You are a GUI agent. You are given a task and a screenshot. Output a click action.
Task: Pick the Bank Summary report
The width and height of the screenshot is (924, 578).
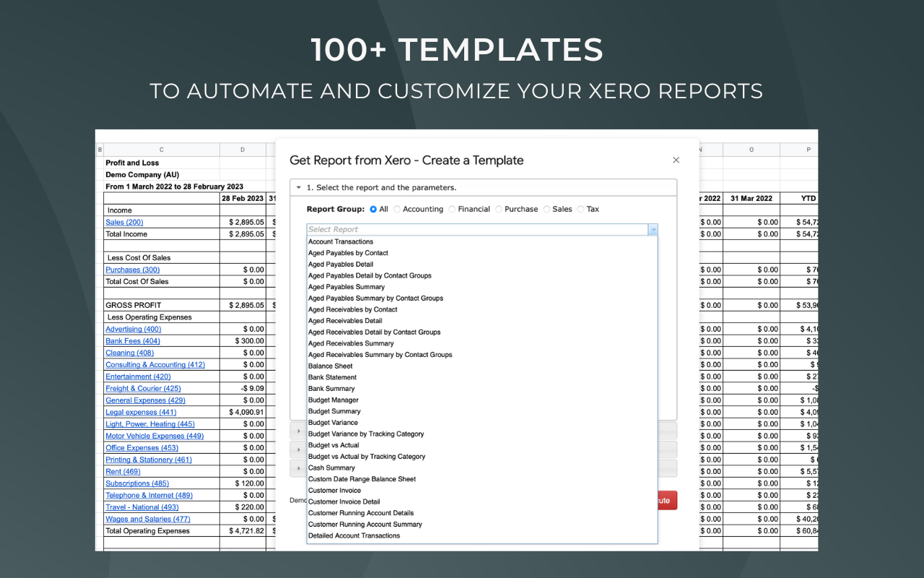[x=482, y=389]
